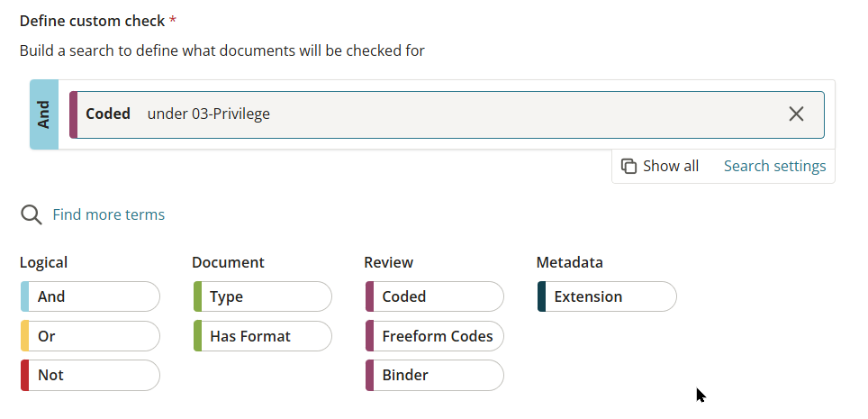Click the purple bar on Coded row
Image resolution: width=868 pixels, height=419 pixels.
(x=73, y=114)
